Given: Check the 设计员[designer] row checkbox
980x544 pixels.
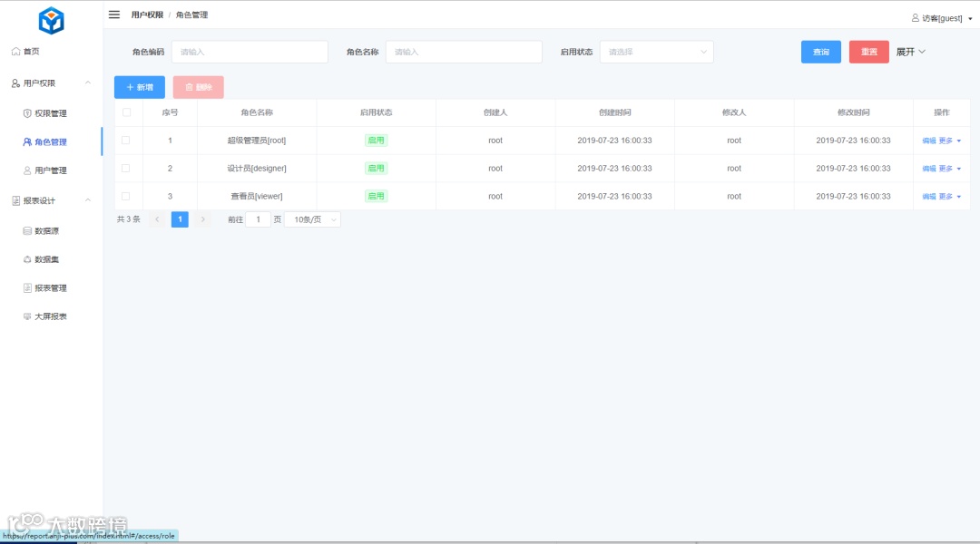Looking at the screenshot, I should [125, 168].
